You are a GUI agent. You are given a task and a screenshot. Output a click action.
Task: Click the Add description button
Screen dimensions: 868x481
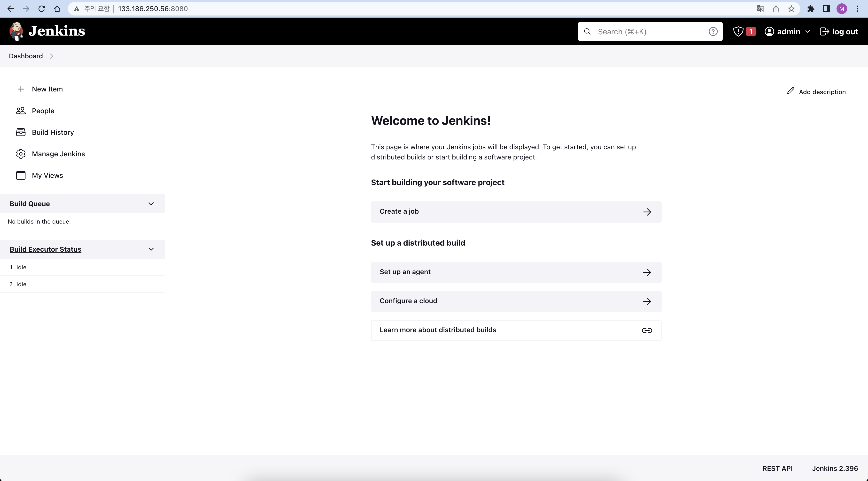[x=816, y=91]
